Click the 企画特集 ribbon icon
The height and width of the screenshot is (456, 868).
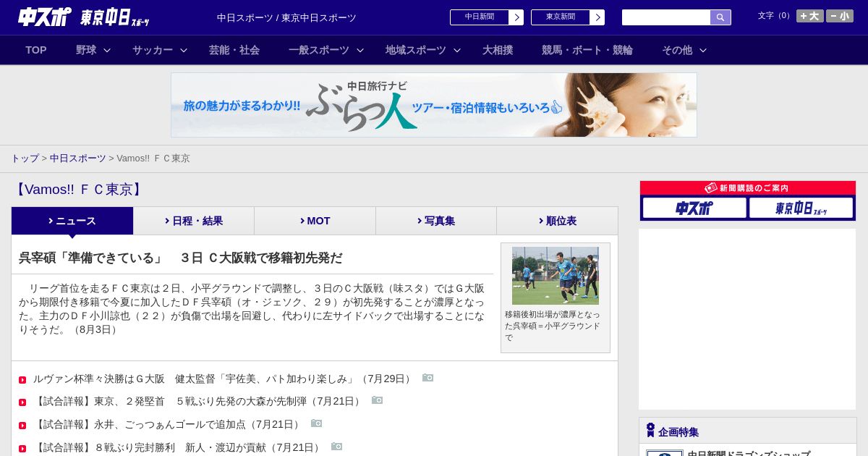click(650, 431)
